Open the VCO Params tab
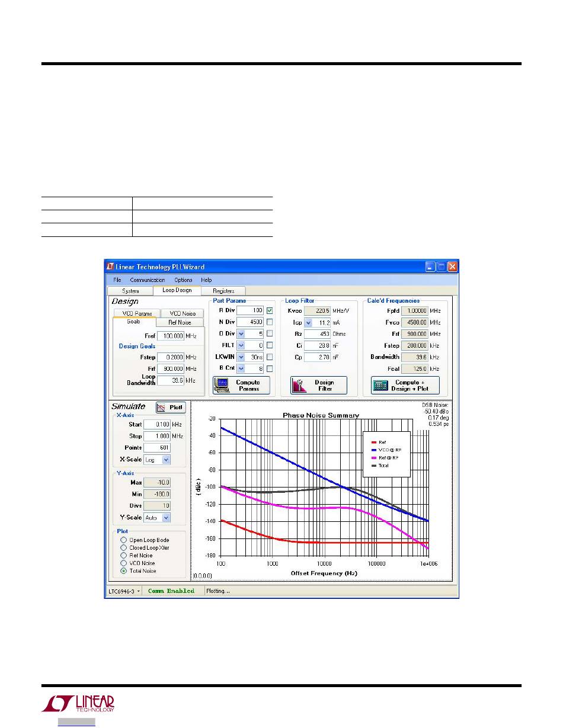 [137, 314]
